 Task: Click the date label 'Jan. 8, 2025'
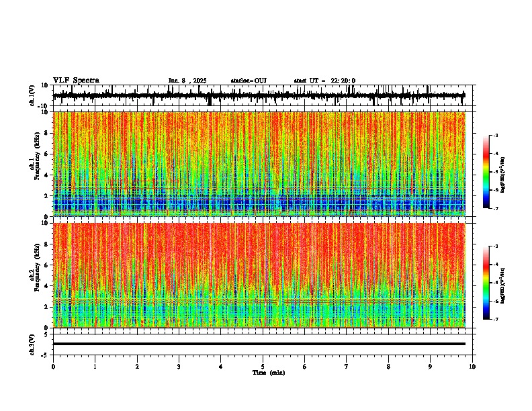click(187, 81)
